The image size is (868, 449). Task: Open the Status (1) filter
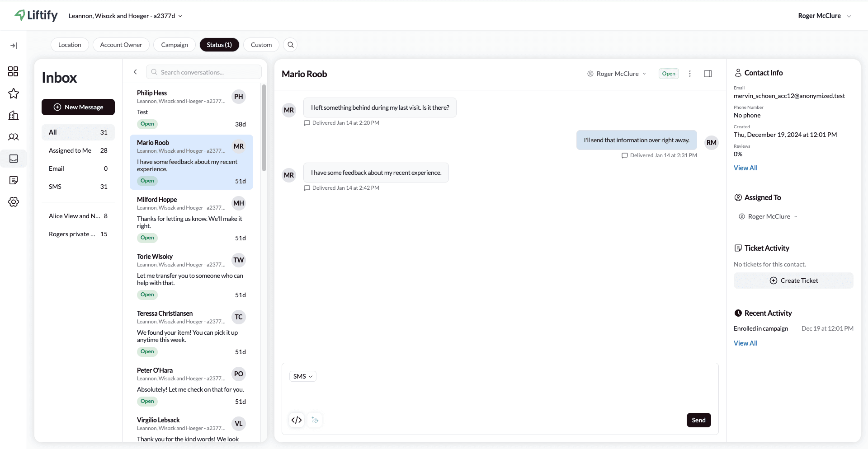click(219, 45)
